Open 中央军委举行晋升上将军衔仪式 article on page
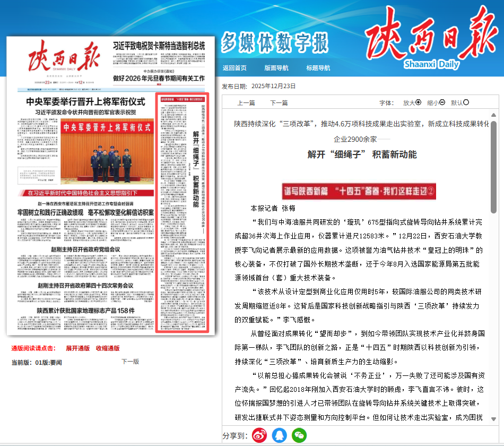The height and width of the screenshot is (446, 504). click(x=86, y=101)
